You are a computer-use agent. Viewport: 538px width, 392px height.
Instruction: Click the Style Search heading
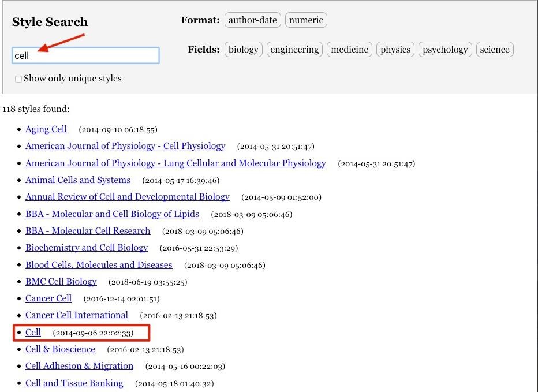coord(50,22)
